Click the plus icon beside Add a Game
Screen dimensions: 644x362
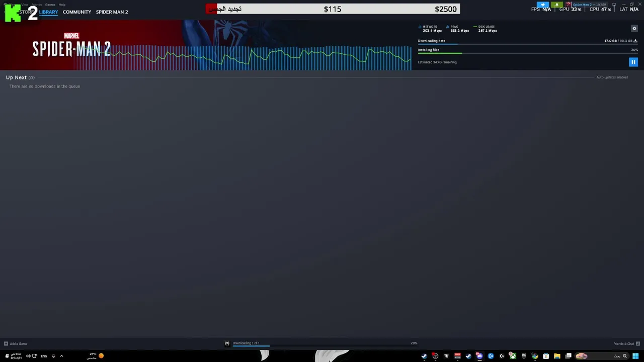click(x=6, y=344)
